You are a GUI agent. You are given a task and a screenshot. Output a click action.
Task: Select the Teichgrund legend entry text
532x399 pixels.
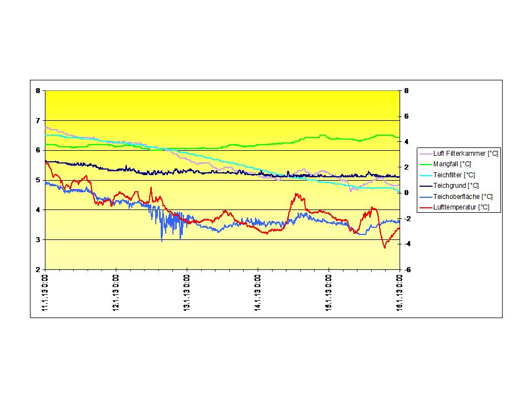click(x=456, y=186)
